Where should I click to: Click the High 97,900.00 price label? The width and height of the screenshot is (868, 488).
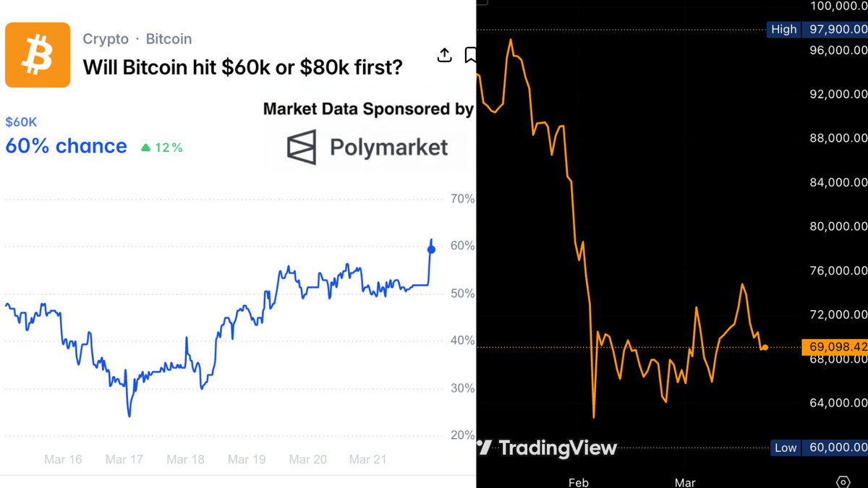(x=817, y=30)
